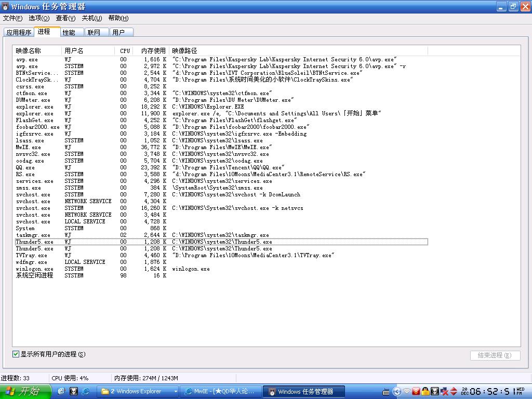Expand the Windows Explorer taskbar group arrow
This screenshot has height=399, width=532.
point(176,392)
